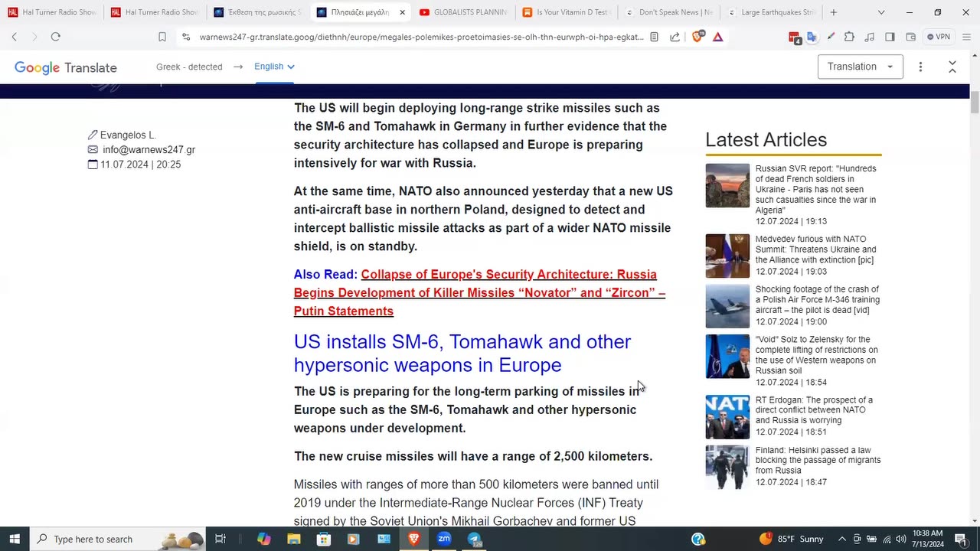
Task: Click the info@warnews247.gr email link
Action: [149, 150]
